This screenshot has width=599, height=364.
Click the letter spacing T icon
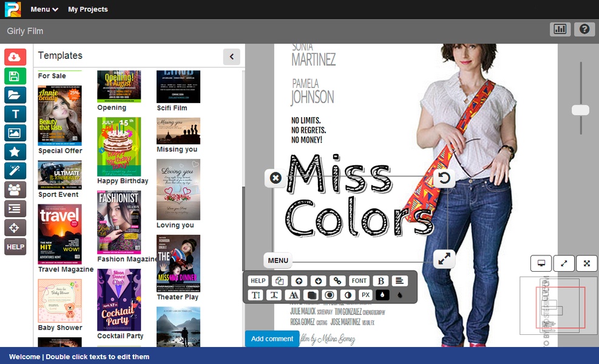coord(274,295)
